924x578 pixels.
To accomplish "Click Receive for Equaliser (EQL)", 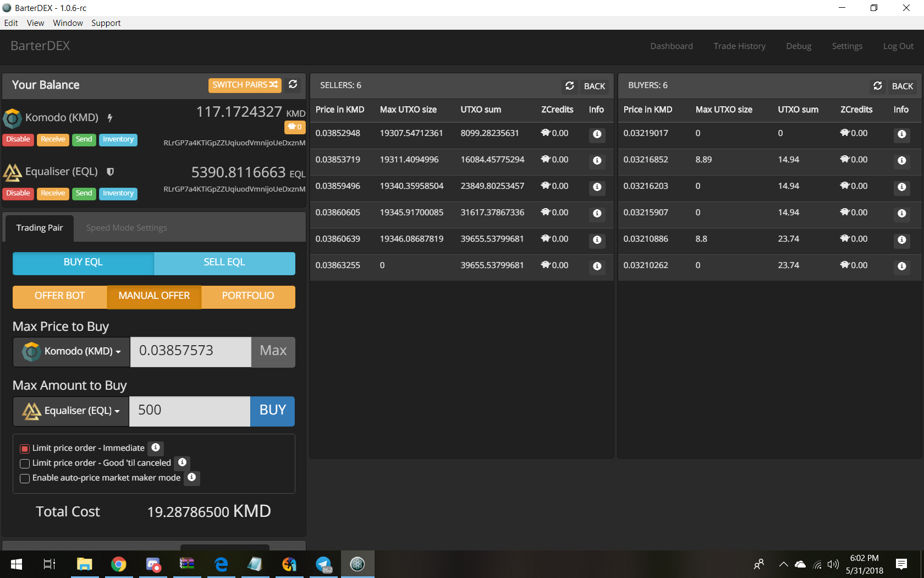I will [53, 194].
